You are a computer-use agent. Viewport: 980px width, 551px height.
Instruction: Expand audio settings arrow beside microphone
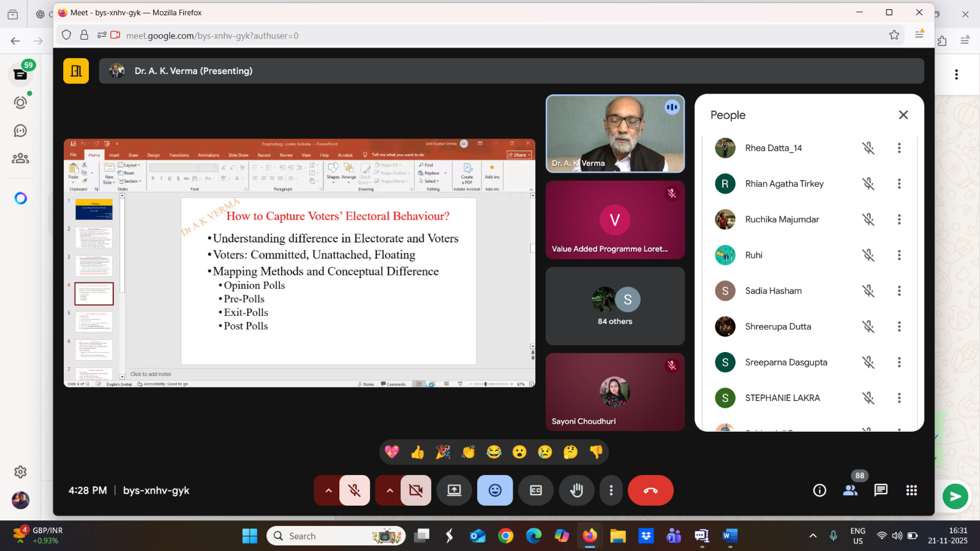(x=328, y=490)
